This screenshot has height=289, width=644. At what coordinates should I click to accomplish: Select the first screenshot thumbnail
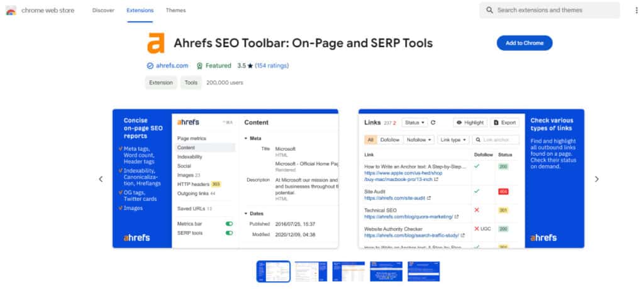[x=274, y=271]
